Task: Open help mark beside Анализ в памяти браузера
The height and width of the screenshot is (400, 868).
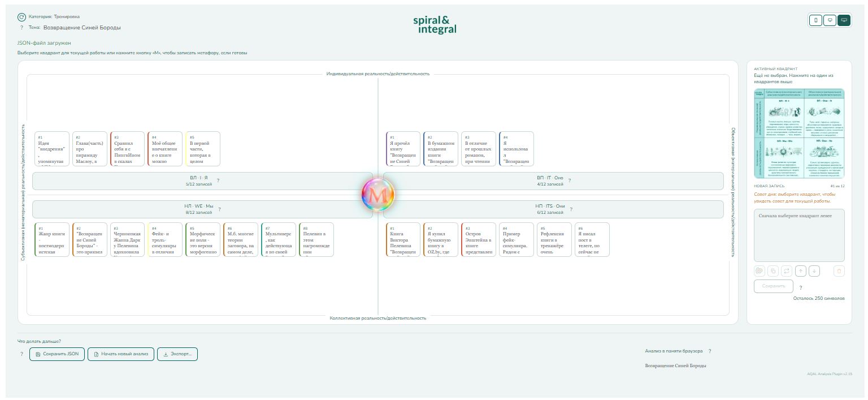Action: click(x=710, y=351)
